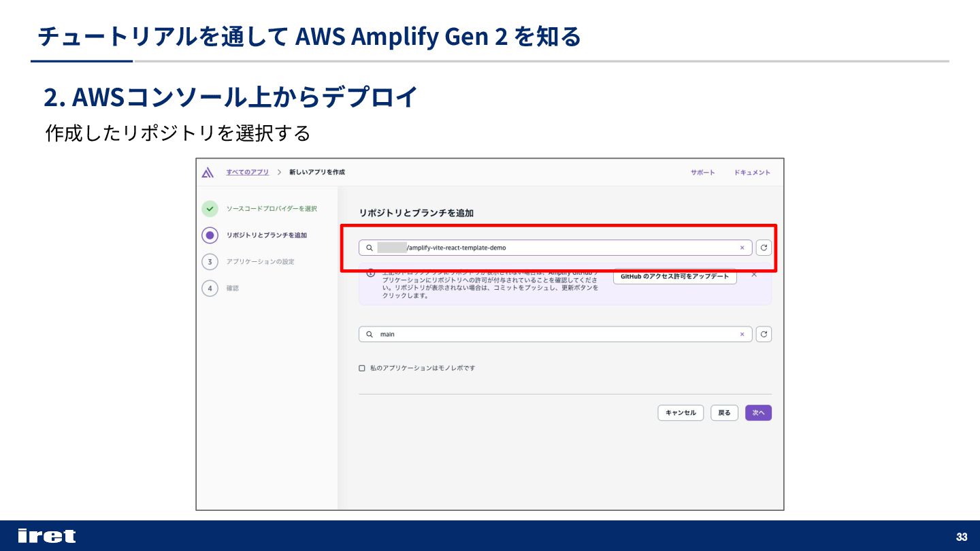
Task: Enable 私のアプリケーションはモノレポです checkbox
Action: coord(362,368)
